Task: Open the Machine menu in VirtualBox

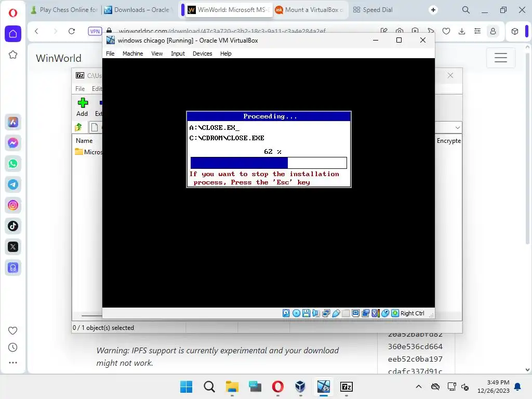Action: tap(132, 54)
